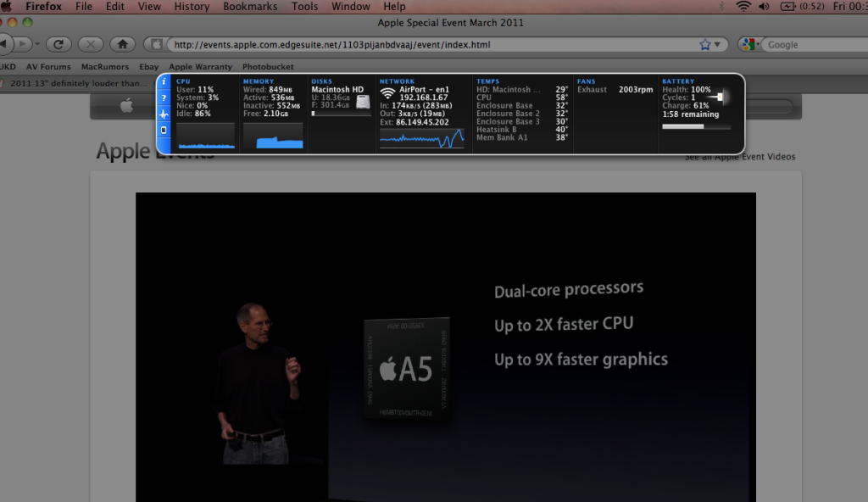Click into the URL address field
The height and width of the screenshot is (502, 868).
431,44
